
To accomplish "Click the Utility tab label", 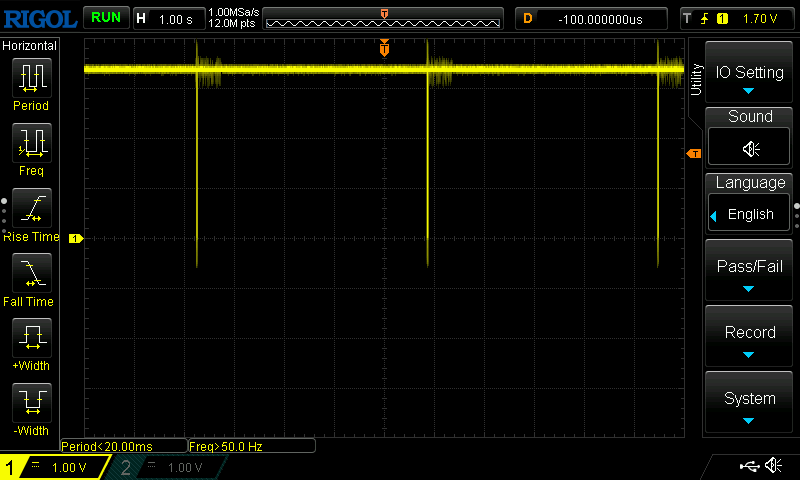I will click(x=696, y=80).
